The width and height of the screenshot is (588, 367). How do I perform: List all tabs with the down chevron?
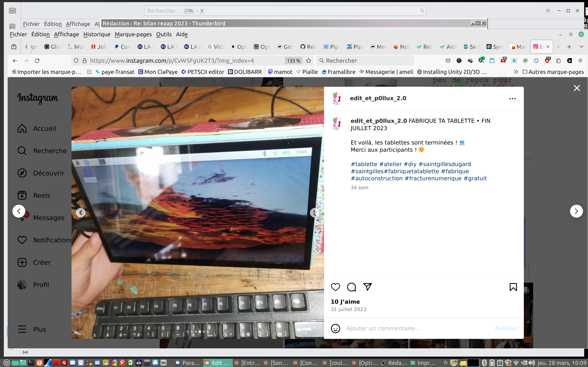click(581, 47)
